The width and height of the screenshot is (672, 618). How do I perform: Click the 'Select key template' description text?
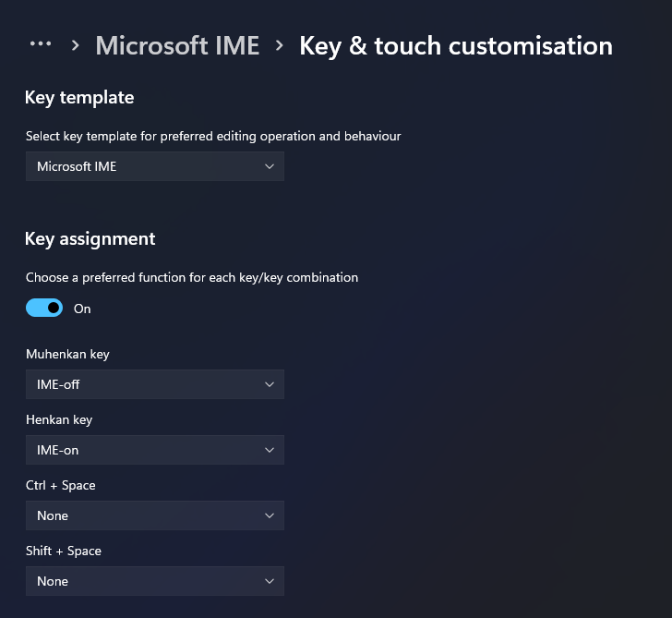pos(213,137)
